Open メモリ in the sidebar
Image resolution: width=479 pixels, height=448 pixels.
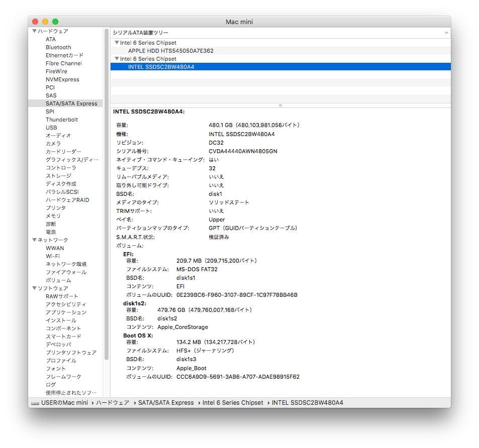(x=53, y=216)
